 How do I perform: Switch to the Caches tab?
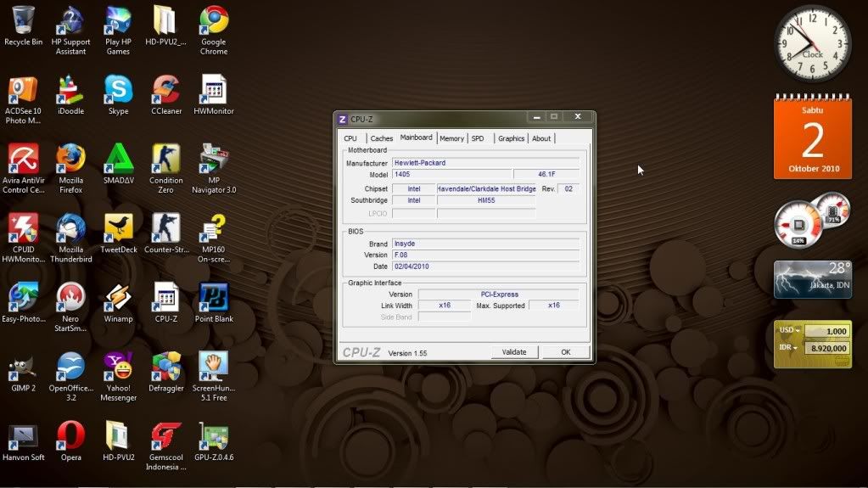click(x=382, y=138)
